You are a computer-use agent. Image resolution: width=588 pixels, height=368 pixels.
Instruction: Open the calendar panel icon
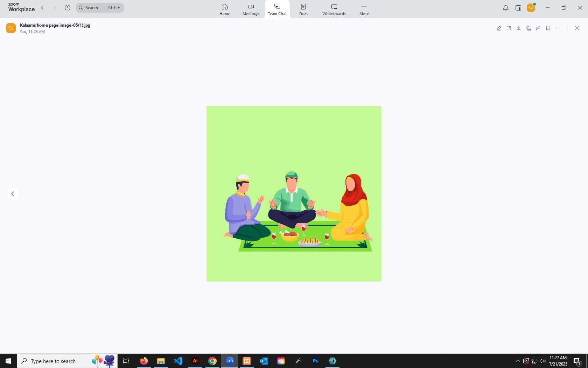tap(518, 8)
